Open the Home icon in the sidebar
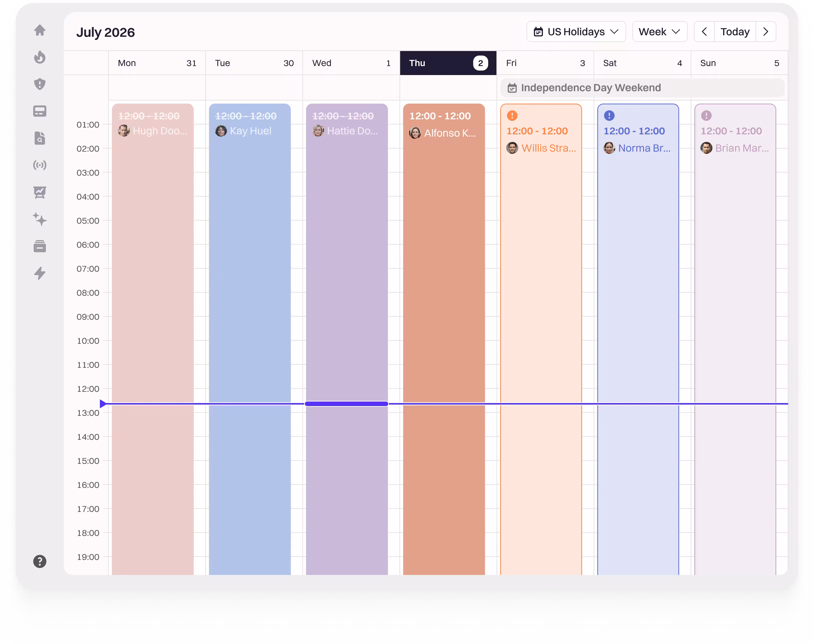Screen dimensions: 814x644 (x=40, y=30)
